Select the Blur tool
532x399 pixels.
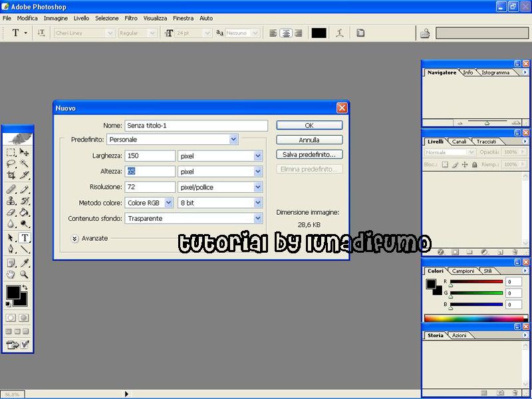point(11,223)
